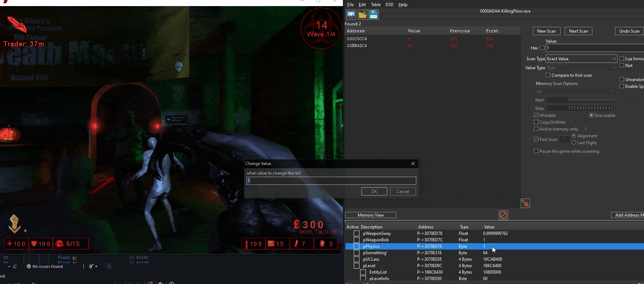
Task: Open the Value Type dropdown
Action: pos(581,68)
